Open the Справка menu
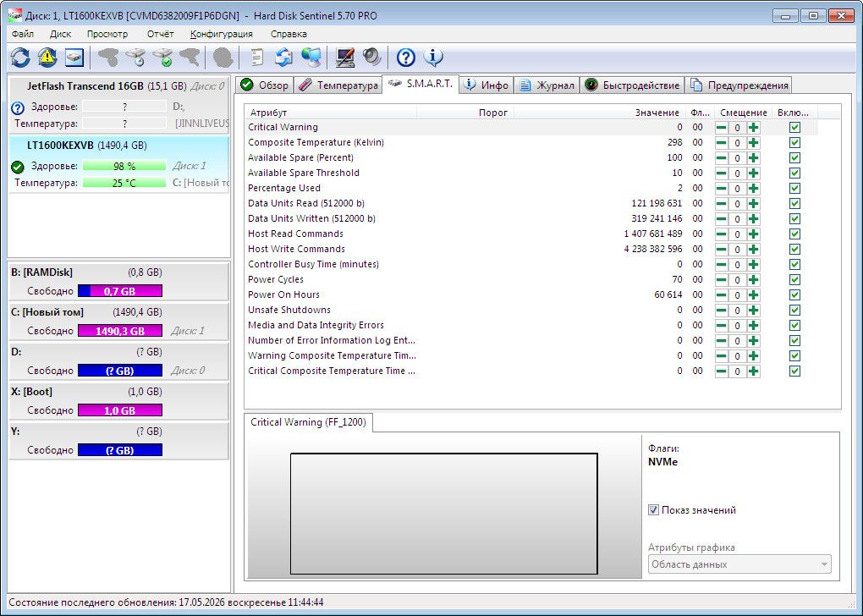This screenshot has width=863, height=616. [x=289, y=34]
